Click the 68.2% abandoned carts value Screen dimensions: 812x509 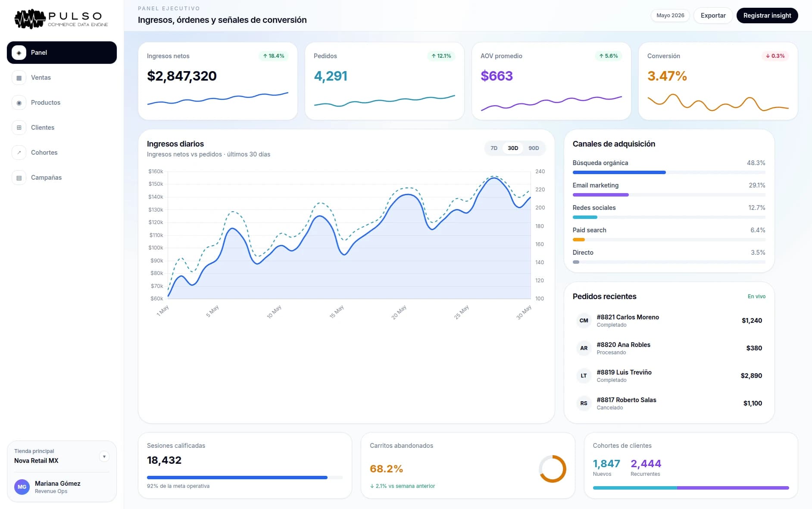pyautogui.click(x=386, y=469)
